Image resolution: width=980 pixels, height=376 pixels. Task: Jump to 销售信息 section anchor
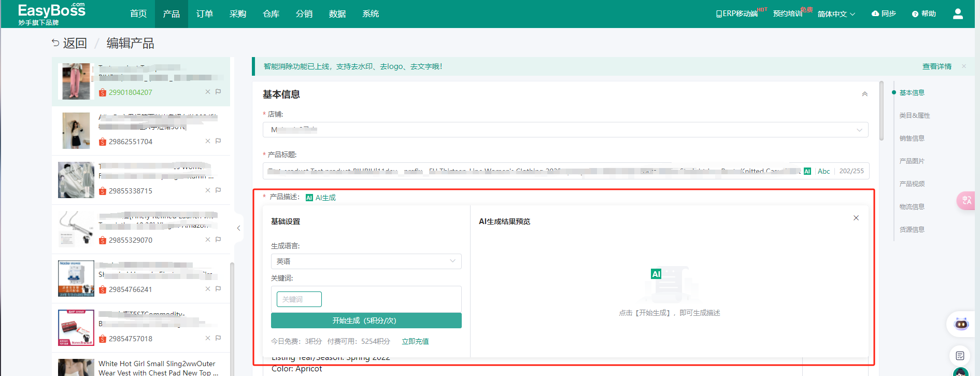[x=912, y=138]
